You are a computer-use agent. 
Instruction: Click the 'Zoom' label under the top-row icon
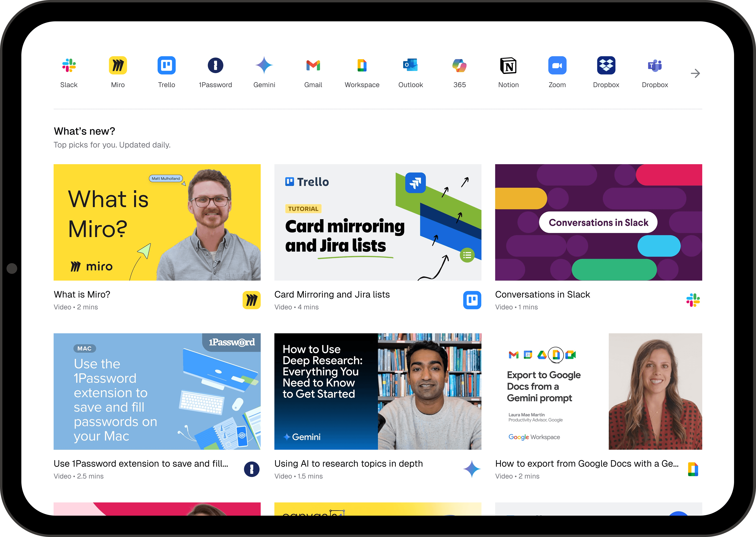(557, 85)
